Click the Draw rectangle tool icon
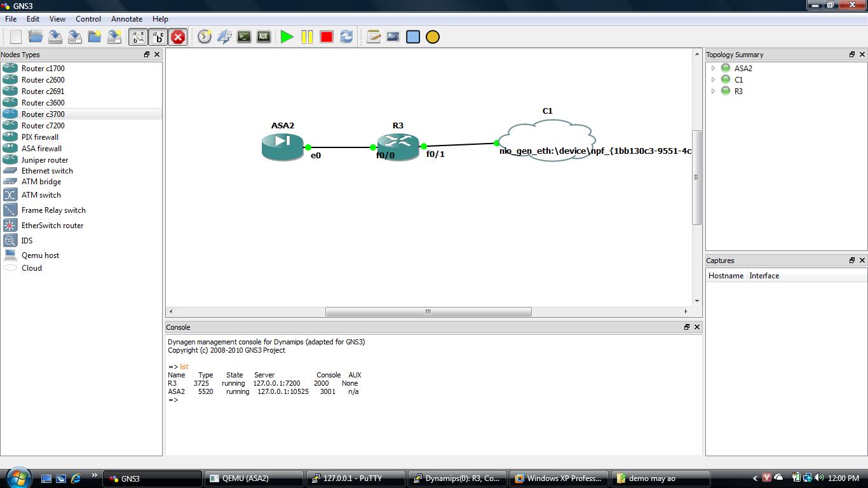Screen dimensions: 868x488 [413, 37]
